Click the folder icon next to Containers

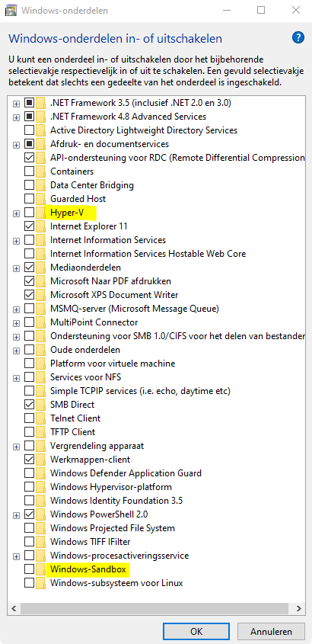click(x=40, y=171)
